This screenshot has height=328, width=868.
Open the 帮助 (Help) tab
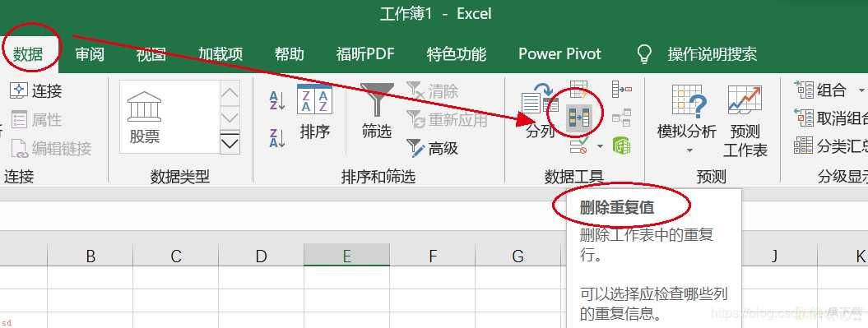pyautogui.click(x=290, y=54)
